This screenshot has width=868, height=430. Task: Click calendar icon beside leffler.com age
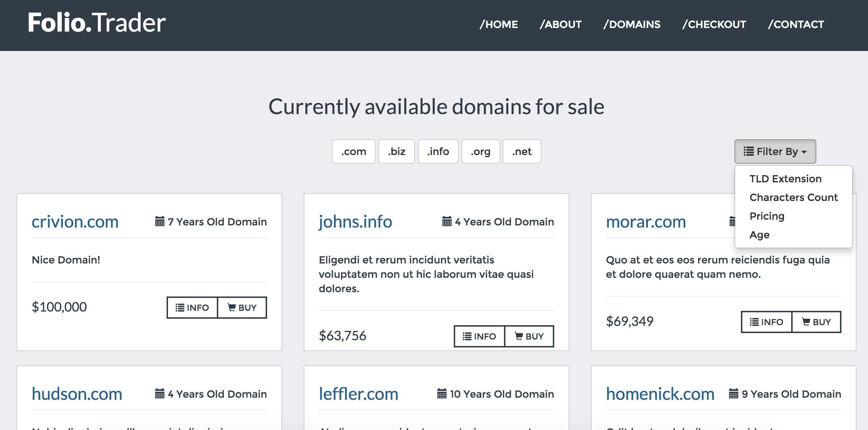coord(442,394)
